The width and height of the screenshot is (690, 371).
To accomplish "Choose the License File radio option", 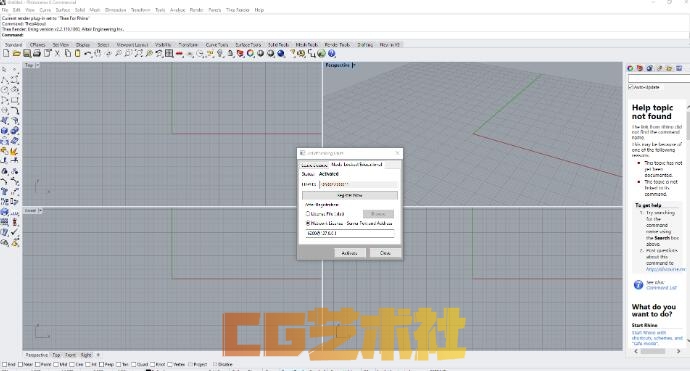I will click(308, 213).
